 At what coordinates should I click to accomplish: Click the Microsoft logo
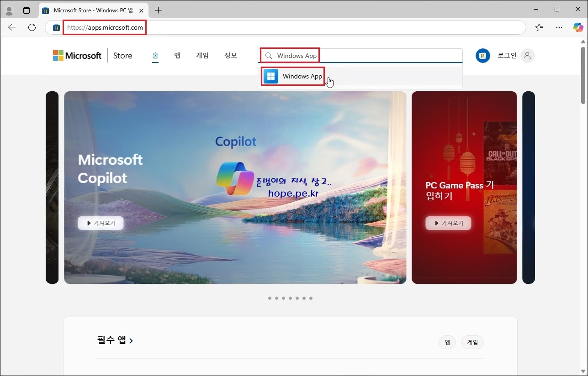[x=77, y=56]
